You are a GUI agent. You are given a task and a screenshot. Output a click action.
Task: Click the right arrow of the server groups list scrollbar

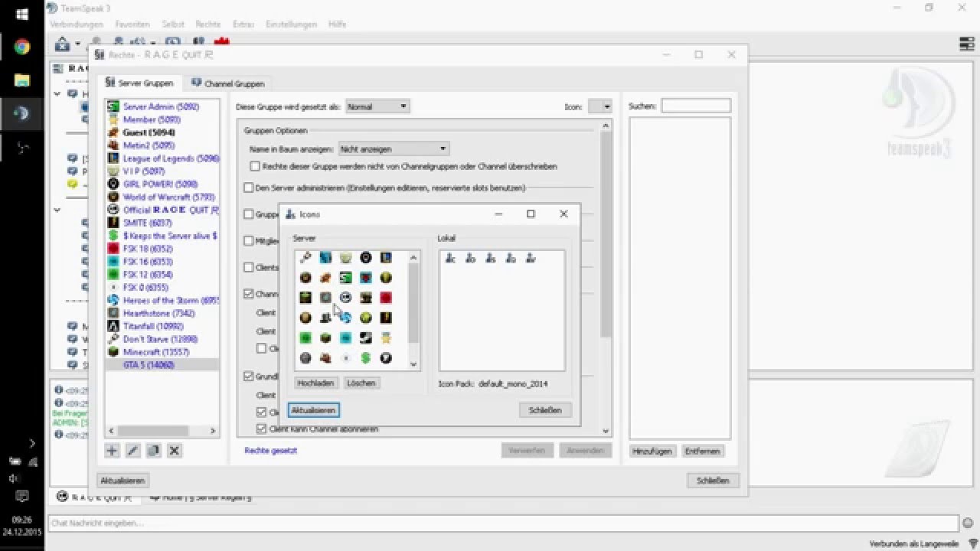pos(214,431)
